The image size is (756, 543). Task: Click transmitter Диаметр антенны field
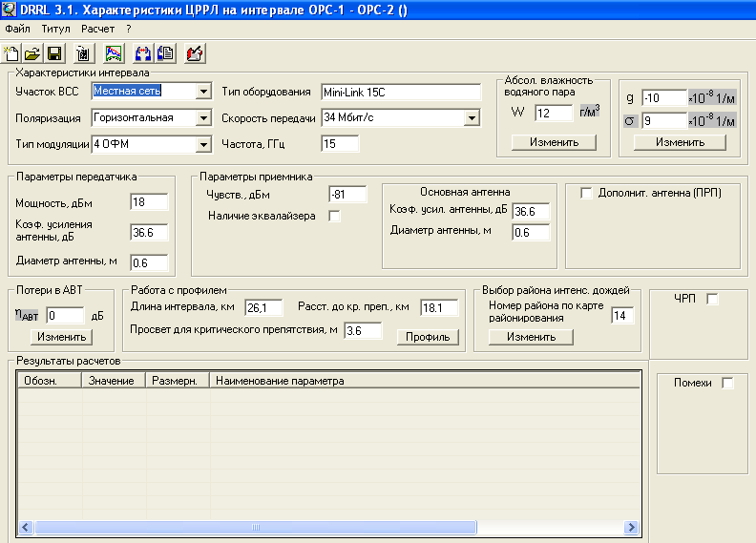coord(149,263)
